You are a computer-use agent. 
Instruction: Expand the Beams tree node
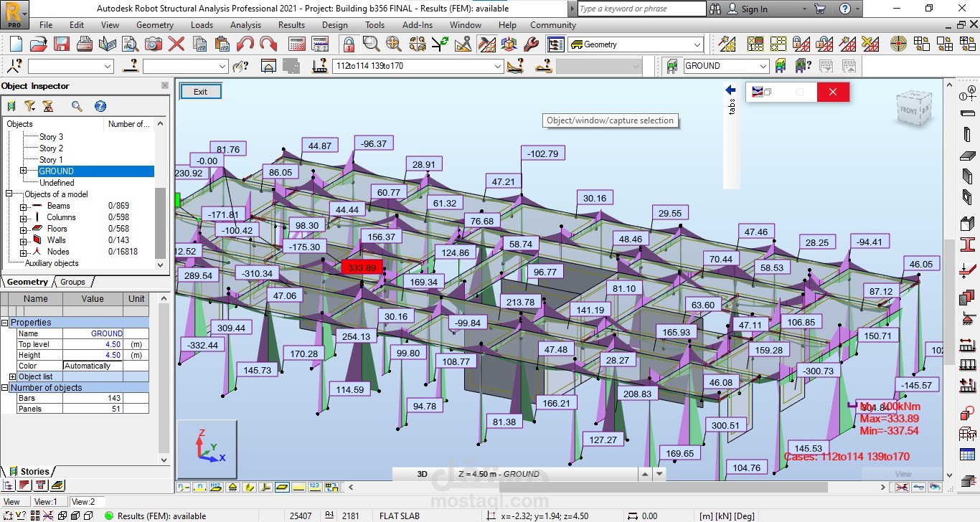pyautogui.click(x=23, y=207)
